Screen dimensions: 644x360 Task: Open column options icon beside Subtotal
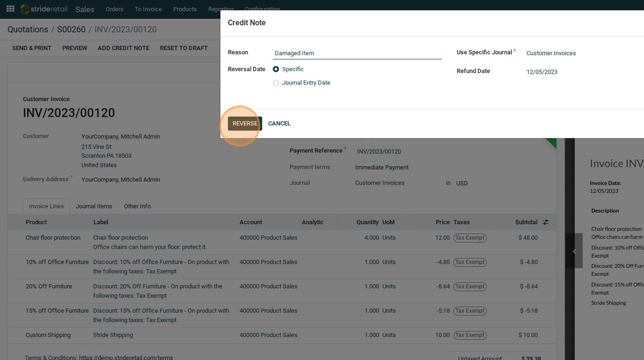click(546, 222)
